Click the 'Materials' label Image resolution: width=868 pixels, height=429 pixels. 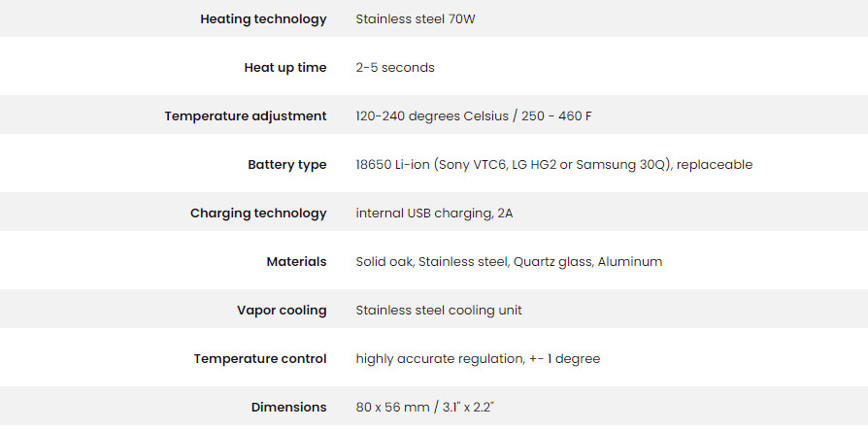pos(296,262)
